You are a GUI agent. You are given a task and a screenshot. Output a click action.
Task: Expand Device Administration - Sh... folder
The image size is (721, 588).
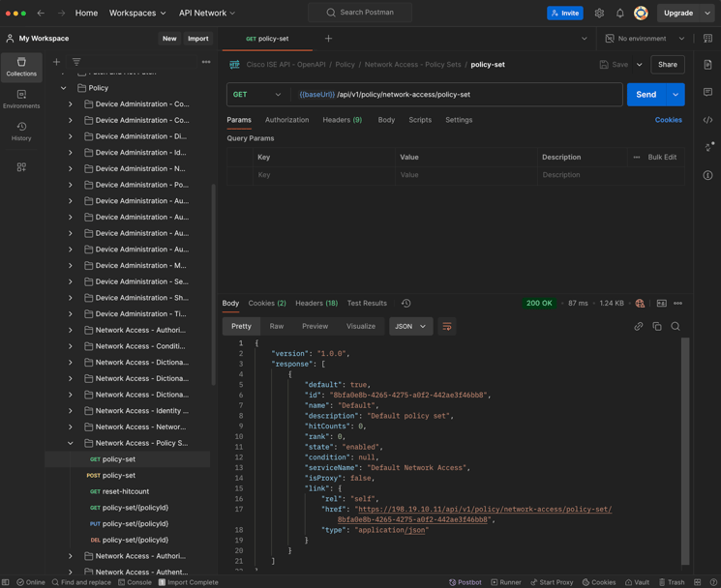coord(71,298)
